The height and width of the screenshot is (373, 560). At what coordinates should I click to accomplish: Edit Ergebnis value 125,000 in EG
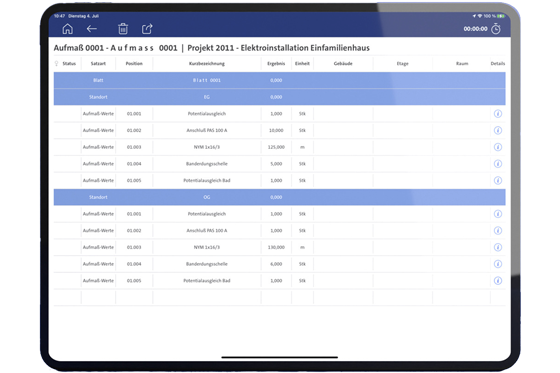click(x=276, y=147)
